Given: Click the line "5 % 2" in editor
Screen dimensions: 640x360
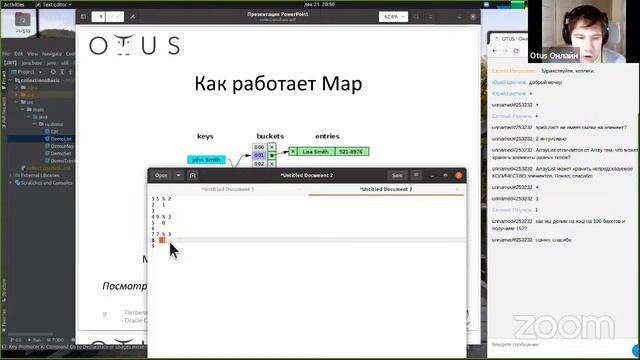Looking at the screenshot, I should pos(164,199).
